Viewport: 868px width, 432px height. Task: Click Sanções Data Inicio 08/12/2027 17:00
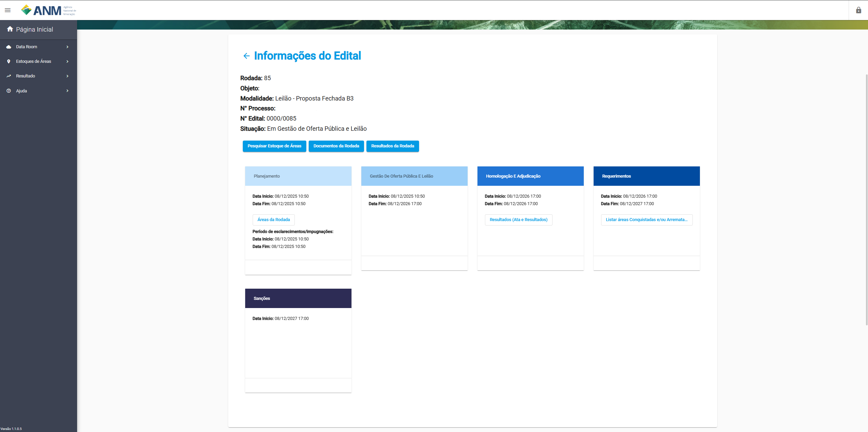click(281, 319)
